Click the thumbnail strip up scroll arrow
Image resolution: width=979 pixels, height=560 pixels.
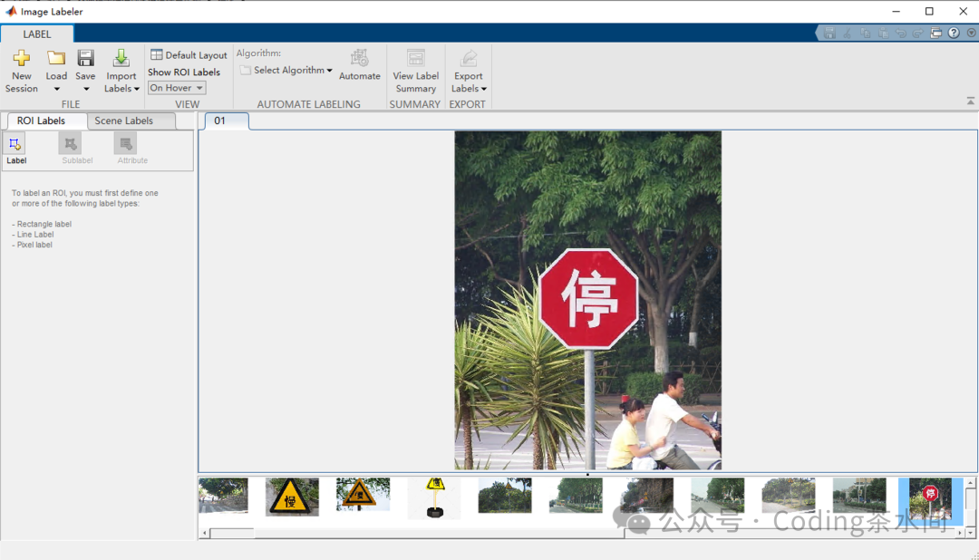pyautogui.click(x=970, y=483)
